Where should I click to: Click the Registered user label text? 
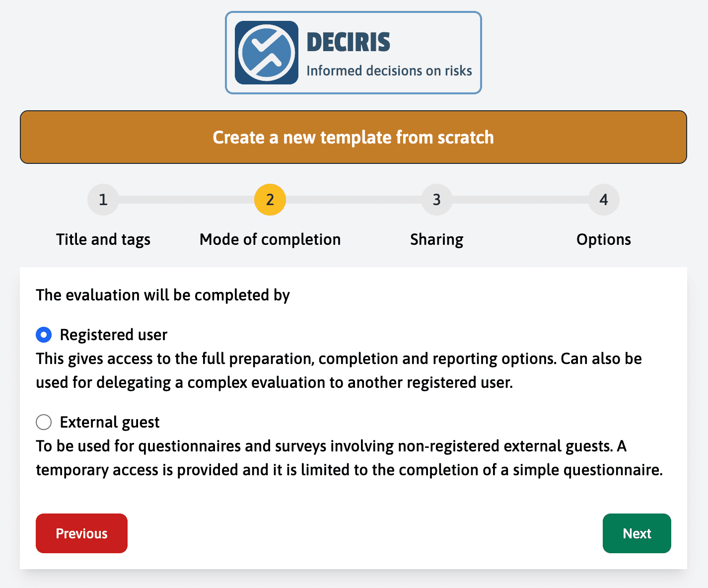click(114, 335)
